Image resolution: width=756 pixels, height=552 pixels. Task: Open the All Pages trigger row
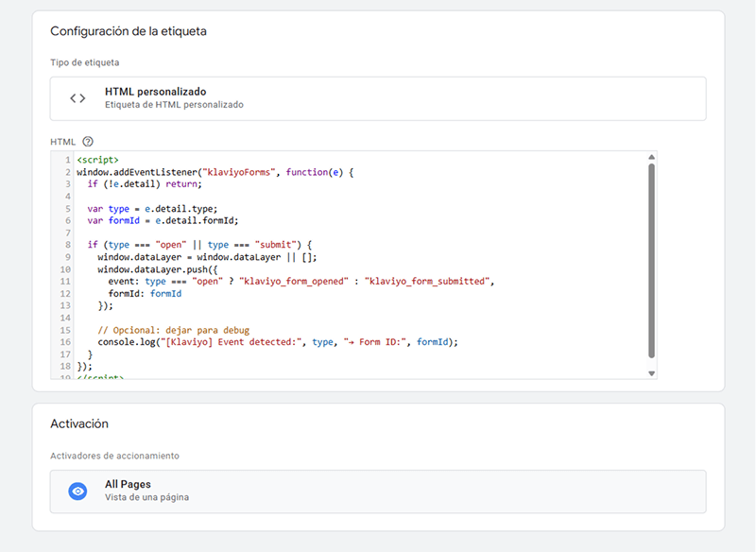click(378, 492)
